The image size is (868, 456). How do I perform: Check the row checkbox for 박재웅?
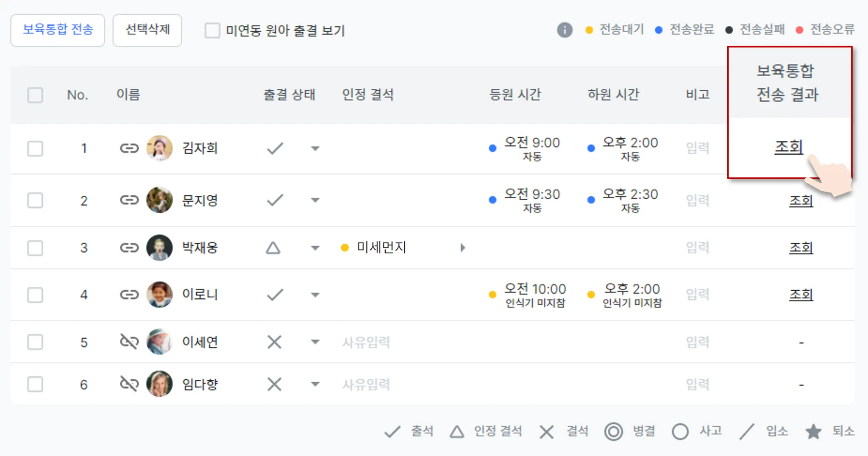(35, 248)
